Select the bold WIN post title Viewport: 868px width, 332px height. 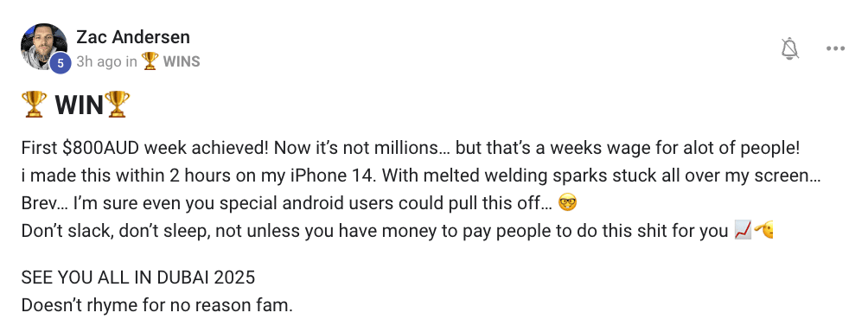coord(80,105)
